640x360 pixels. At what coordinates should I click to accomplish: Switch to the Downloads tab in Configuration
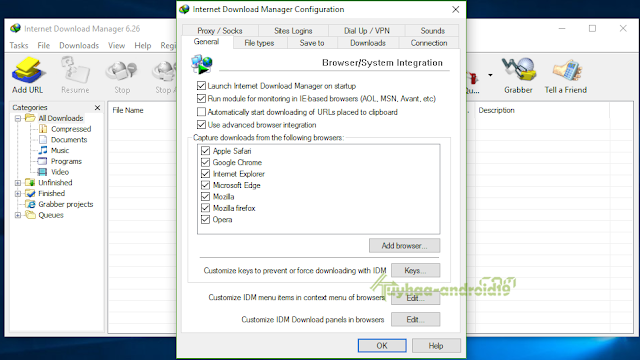coord(368,43)
